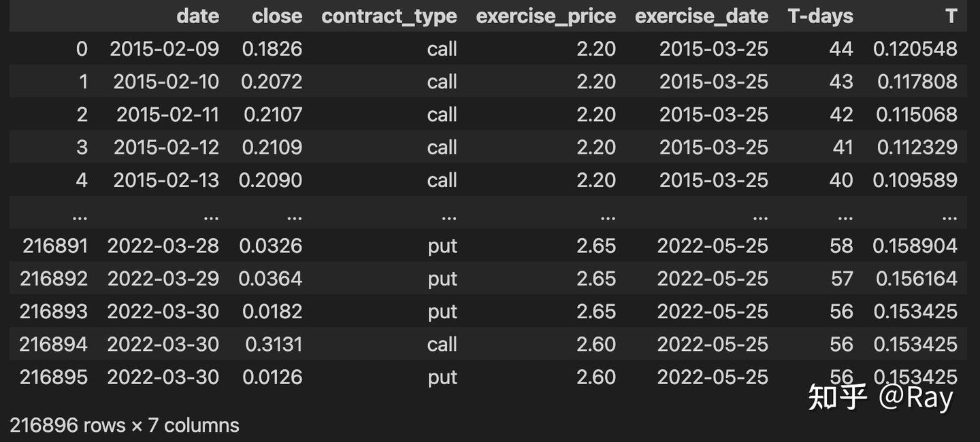
Task: Click the close value 0.2109
Action: pyautogui.click(x=273, y=147)
